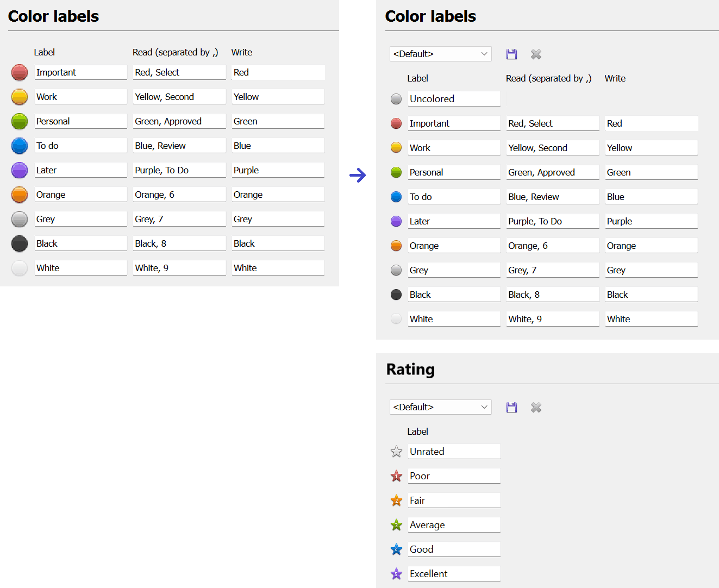Image resolution: width=719 pixels, height=588 pixels.
Task: Click the grey circle beside the Uncolored label
Action: [x=396, y=98]
